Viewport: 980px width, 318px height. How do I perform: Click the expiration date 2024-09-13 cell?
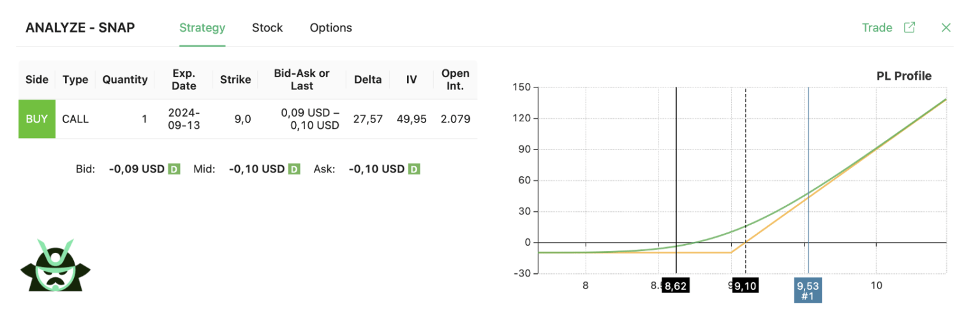coord(184,119)
